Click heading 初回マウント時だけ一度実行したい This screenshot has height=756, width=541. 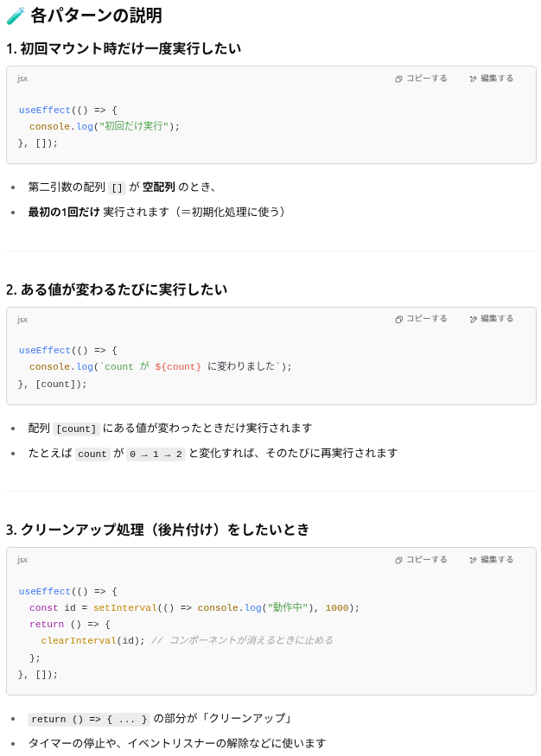click(124, 48)
